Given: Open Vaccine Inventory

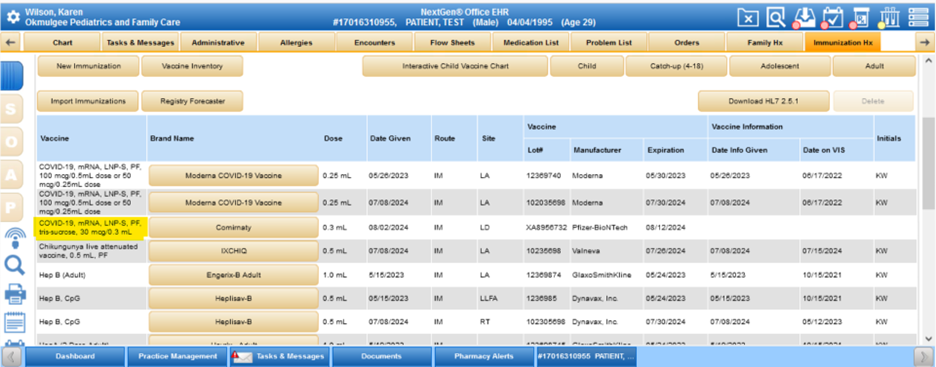Looking at the screenshot, I should [192, 66].
